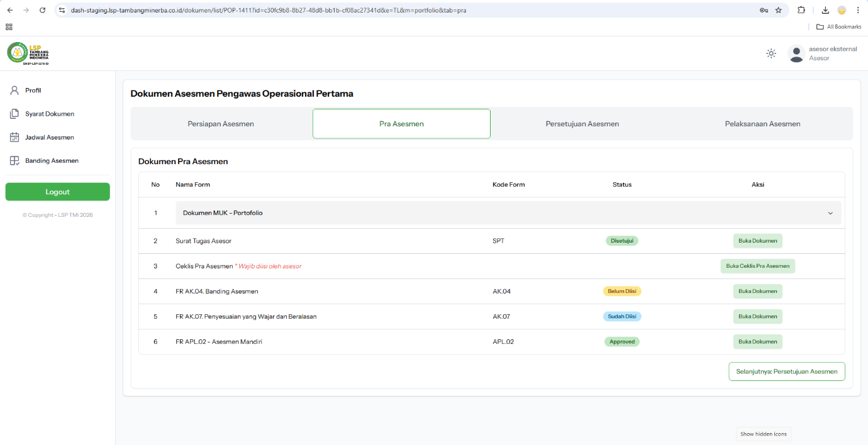
Task: Click FR APL.02 - Asesmen Mandiri text
Action: [x=219, y=341]
